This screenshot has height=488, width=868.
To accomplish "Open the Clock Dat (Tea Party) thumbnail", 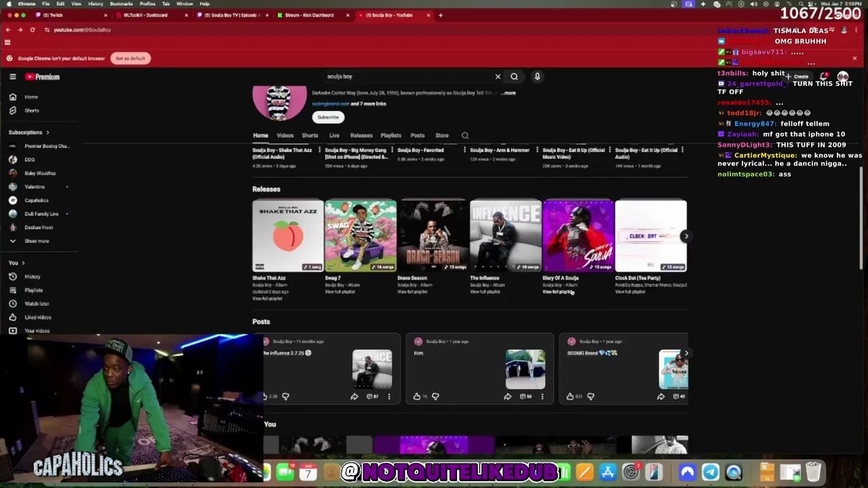I will [x=651, y=236].
